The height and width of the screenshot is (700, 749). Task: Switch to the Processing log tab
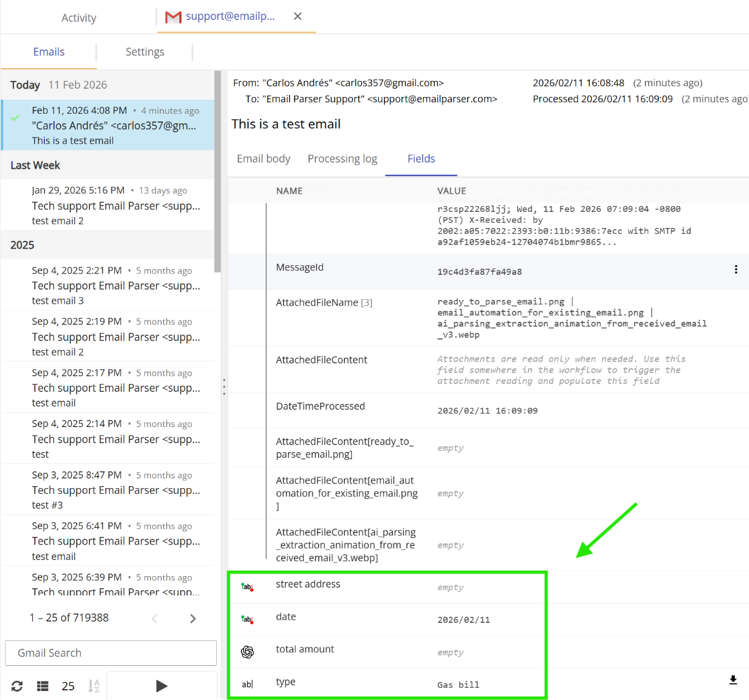(342, 158)
